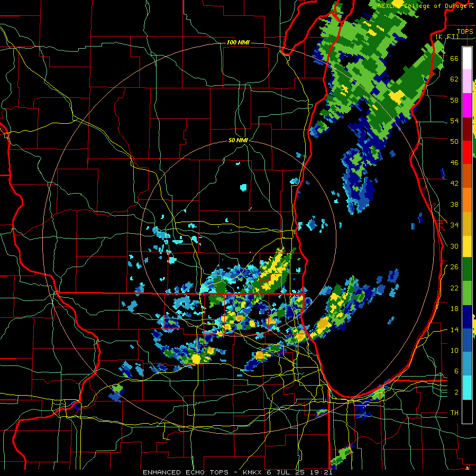The width and height of the screenshot is (476, 476).
Task: Click the '34' legend value
Action: (x=454, y=225)
